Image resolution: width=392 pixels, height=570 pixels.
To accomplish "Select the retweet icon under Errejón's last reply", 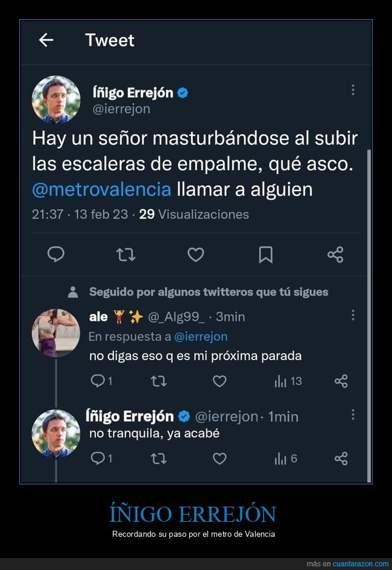I will pyautogui.click(x=159, y=458).
